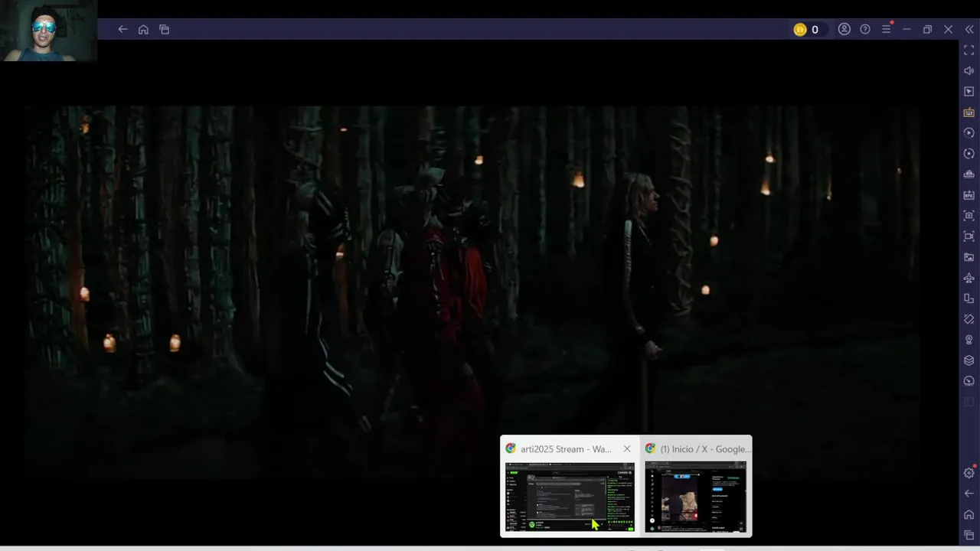Click the gold coin points icon
980x551 pixels.
pyautogui.click(x=800, y=29)
